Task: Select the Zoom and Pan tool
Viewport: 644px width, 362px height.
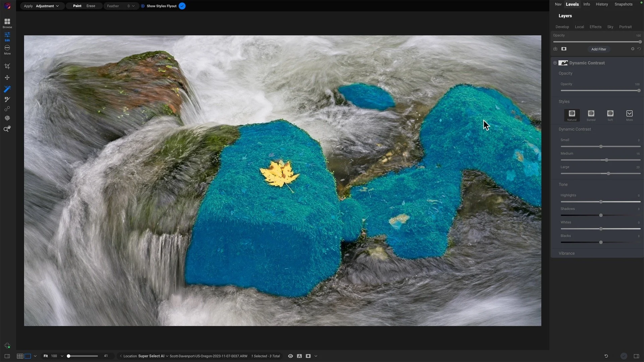Action: click(x=7, y=129)
